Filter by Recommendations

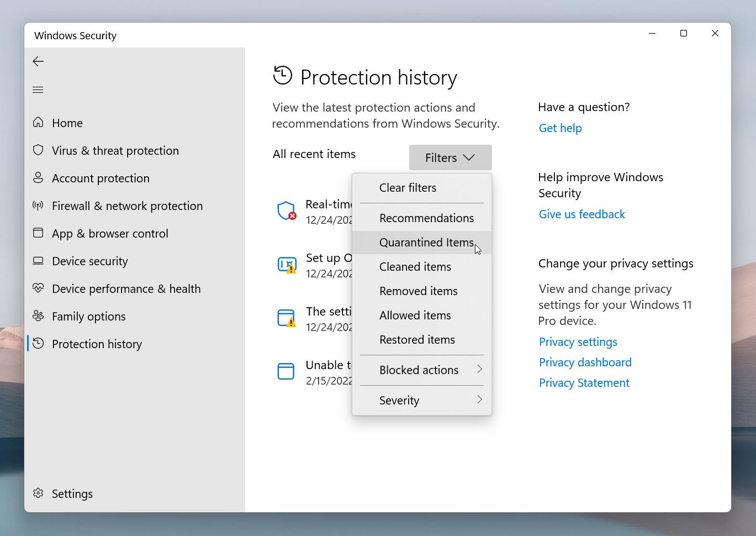click(422, 218)
